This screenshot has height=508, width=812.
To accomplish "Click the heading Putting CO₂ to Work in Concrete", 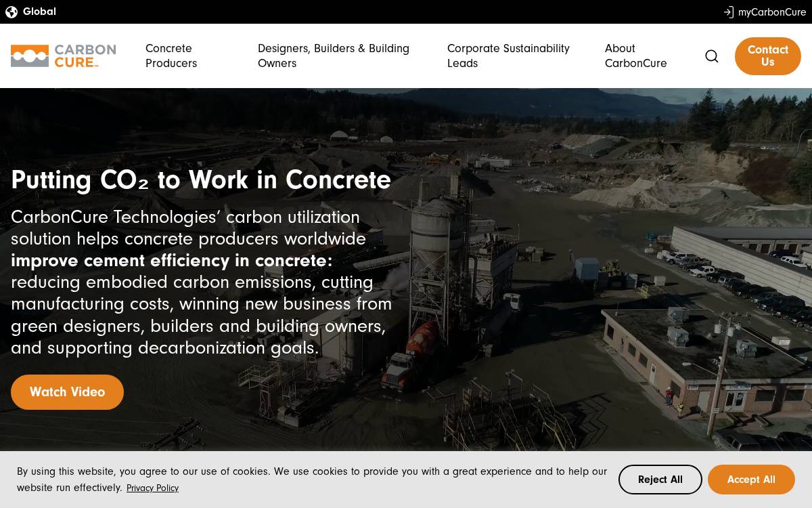I will pyautogui.click(x=201, y=180).
